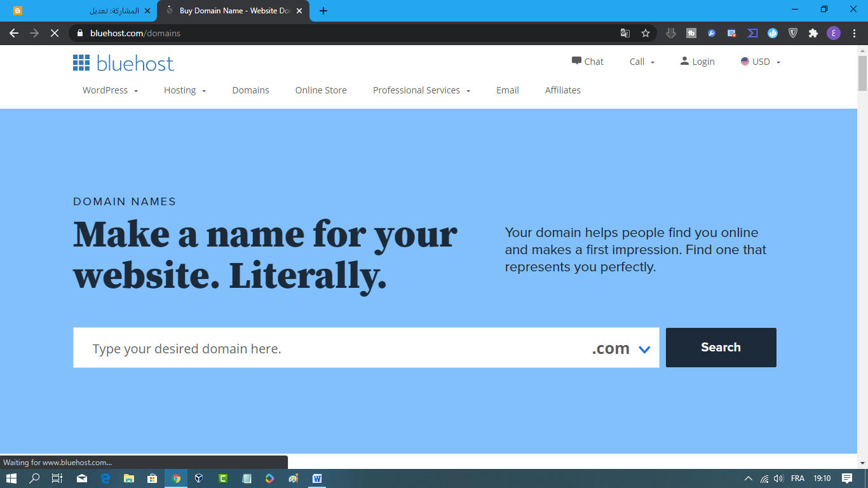Expand the Hosting menu
868x488 pixels.
coord(185,90)
